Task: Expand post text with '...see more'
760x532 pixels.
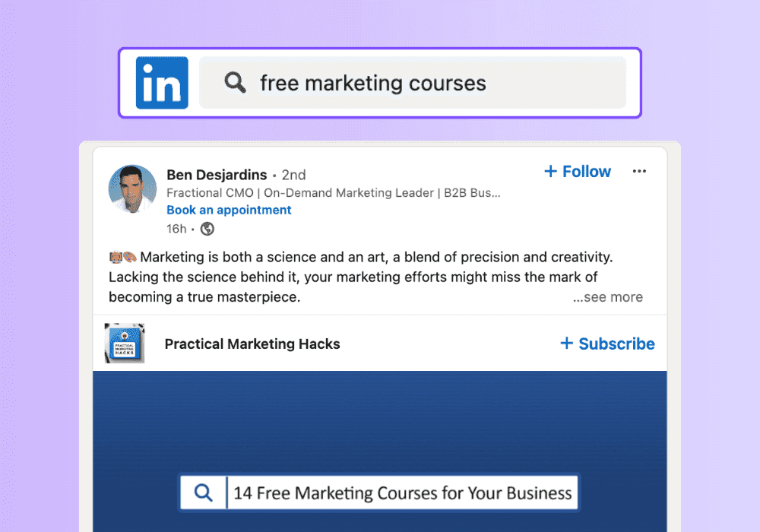Action: [x=608, y=297]
